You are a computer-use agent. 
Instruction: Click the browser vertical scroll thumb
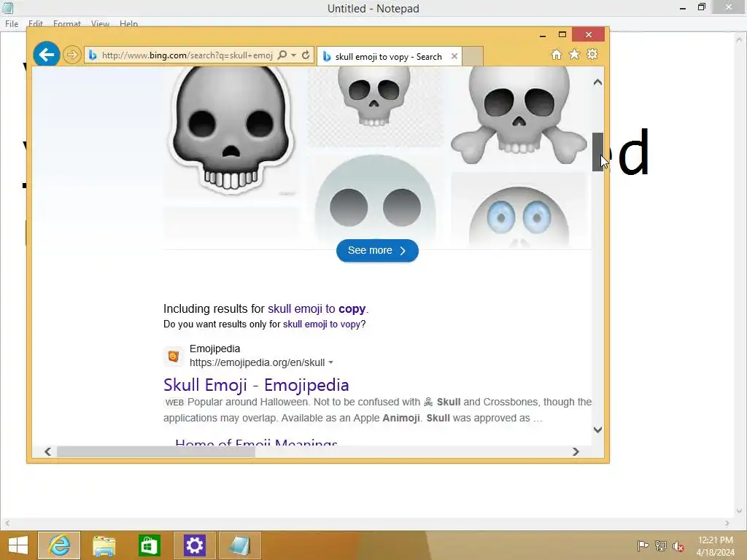click(597, 152)
